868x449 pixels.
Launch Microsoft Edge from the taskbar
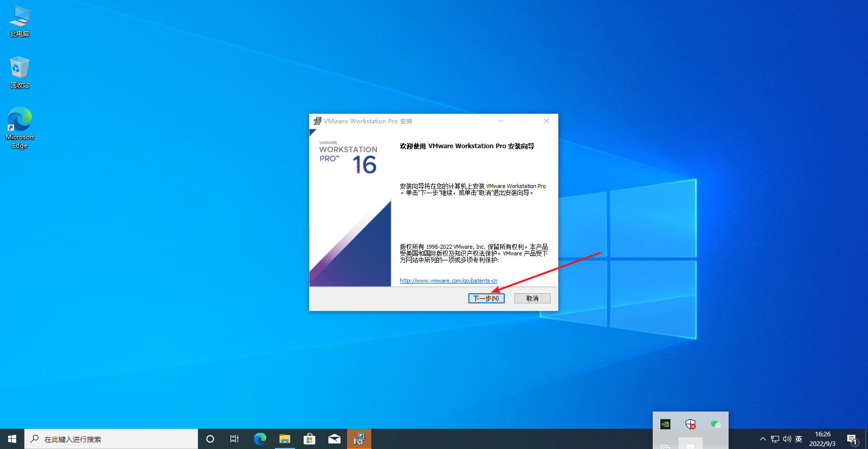pyautogui.click(x=260, y=439)
